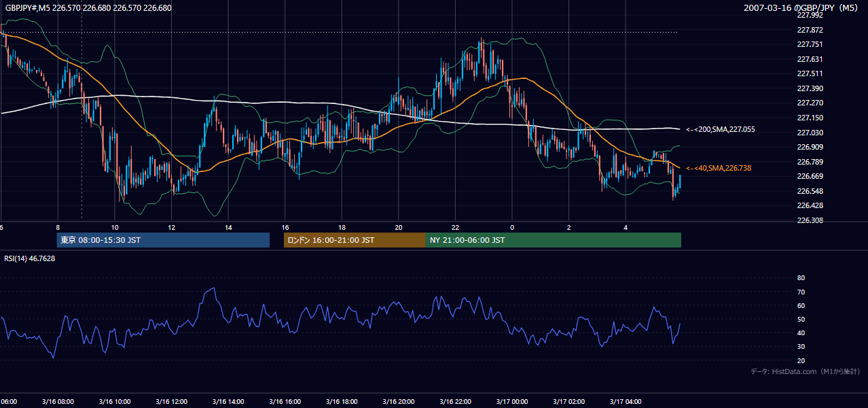Click price axis value 227.872
This screenshot has width=868, height=408.
[x=810, y=30]
